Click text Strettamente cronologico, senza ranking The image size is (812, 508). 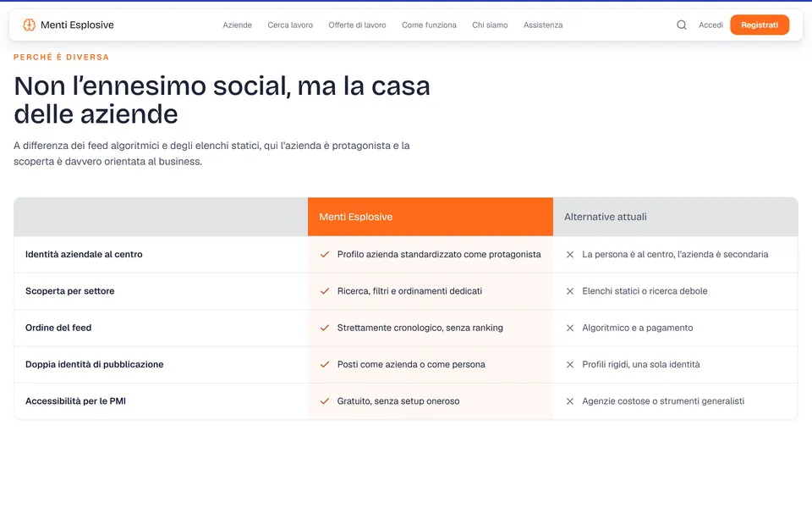pos(420,329)
